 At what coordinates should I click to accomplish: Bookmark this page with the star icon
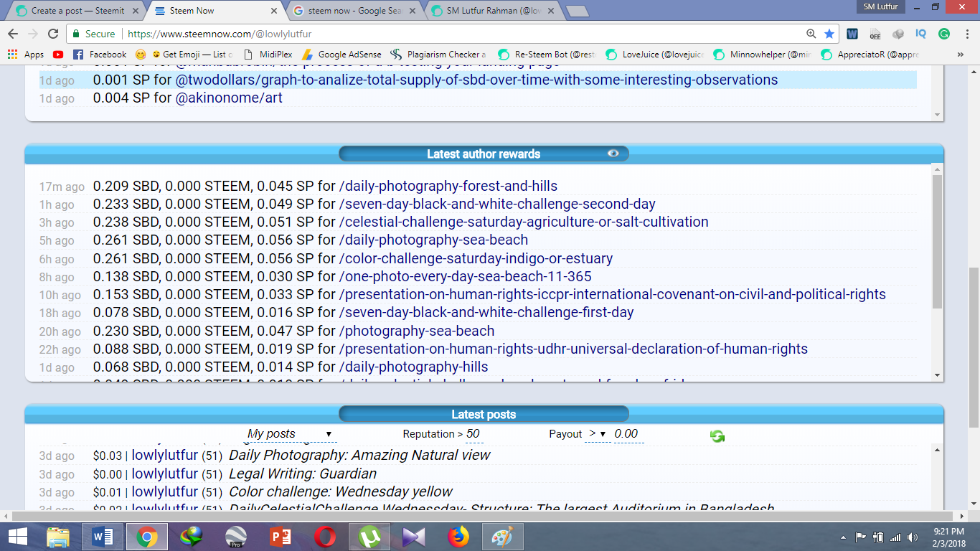coord(829,34)
